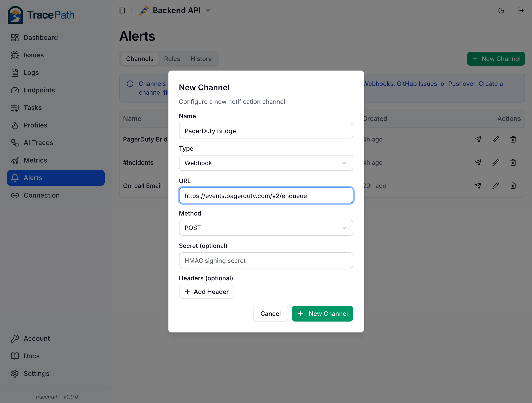Switch to Rules tab
This screenshot has height=403, width=532.
172,59
